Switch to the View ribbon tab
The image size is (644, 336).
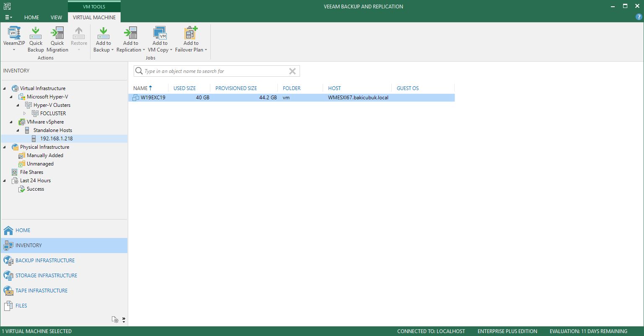pyautogui.click(x=56, y=18)
